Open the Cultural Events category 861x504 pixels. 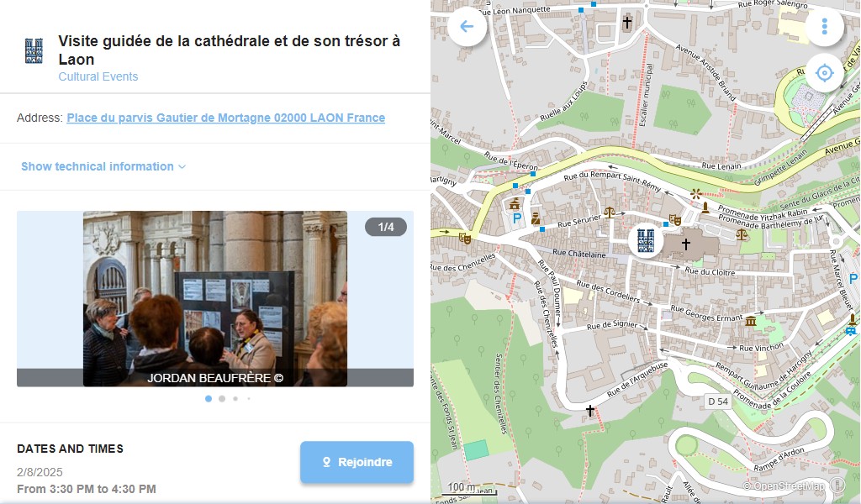click(x=98, y=76)
